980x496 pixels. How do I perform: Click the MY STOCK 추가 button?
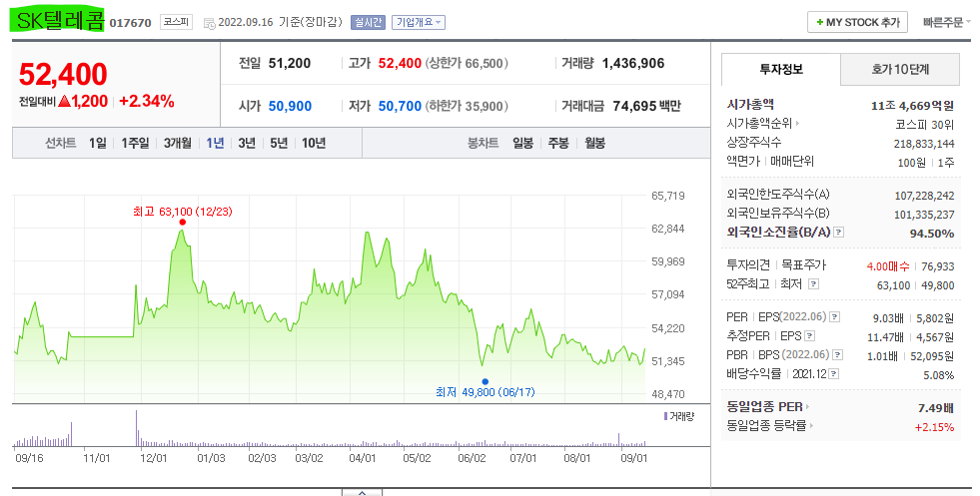pyautogui.click(x=857, y=23)
